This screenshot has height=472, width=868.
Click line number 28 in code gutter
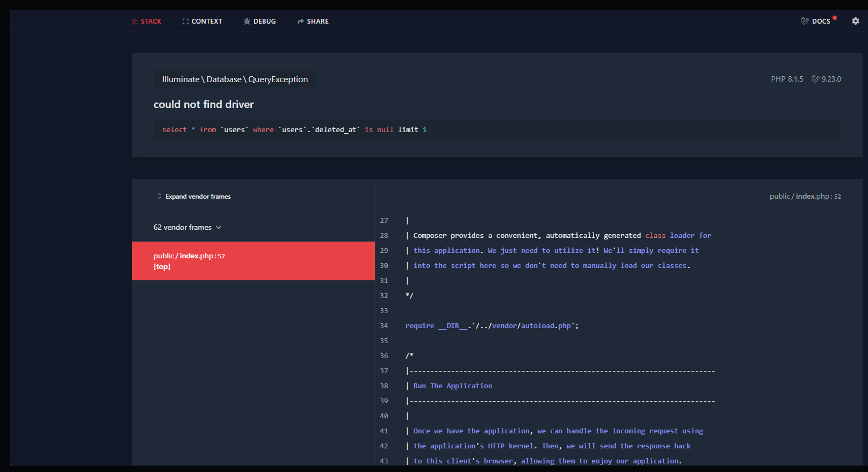click(384, 236)
